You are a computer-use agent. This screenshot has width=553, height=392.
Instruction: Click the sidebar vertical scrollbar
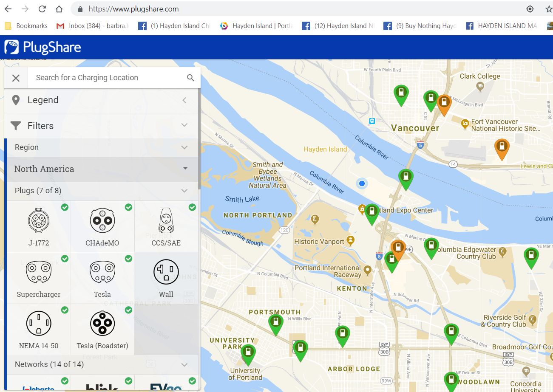pyautogui.click(x=199, y=139)
